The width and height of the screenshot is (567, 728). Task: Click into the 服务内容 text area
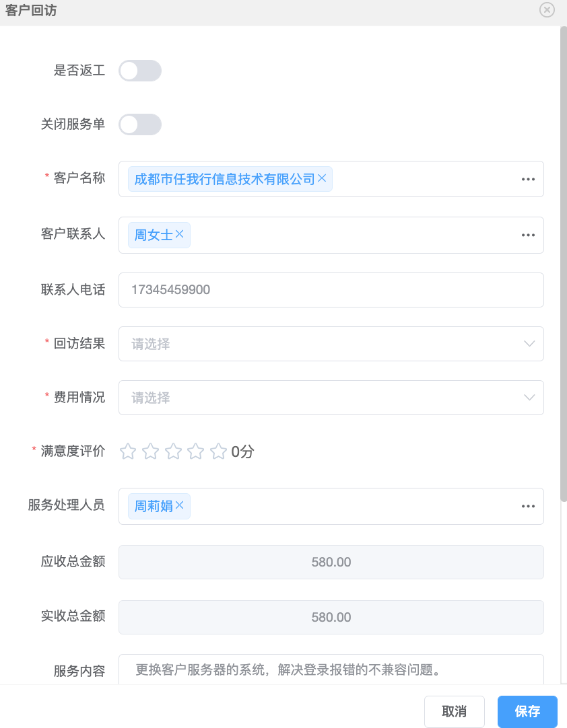tap(330, 670)
